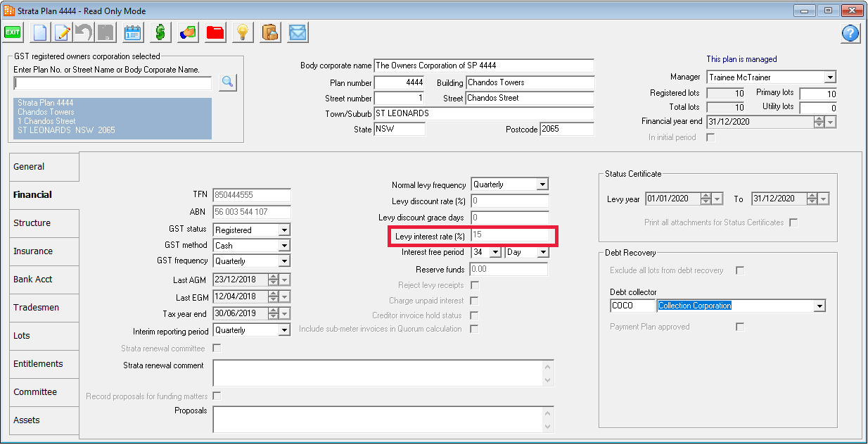The width and height of the screenshot is (868, 445).
Task: Open the Financial year end date dropdown
Action: pos(831,122)
